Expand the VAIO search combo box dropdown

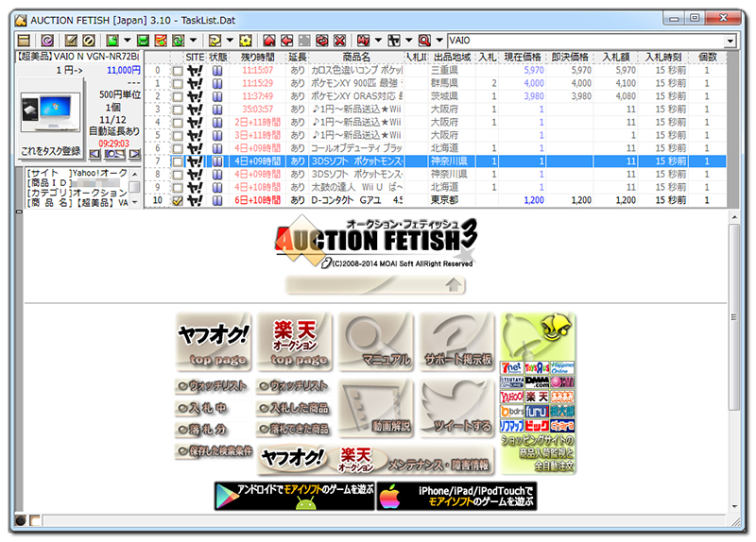730,41
